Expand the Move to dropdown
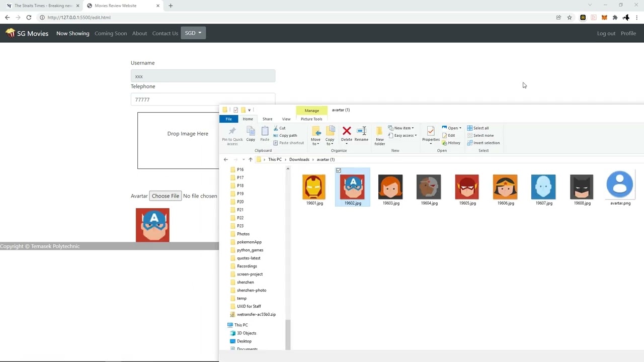Image resolution: width=644 pixels, height=362 pixels. [x=315, y=144]
